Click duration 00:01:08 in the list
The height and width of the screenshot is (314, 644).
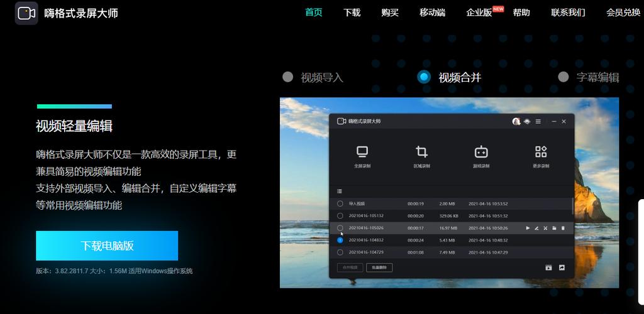click(x=416, y=252)
